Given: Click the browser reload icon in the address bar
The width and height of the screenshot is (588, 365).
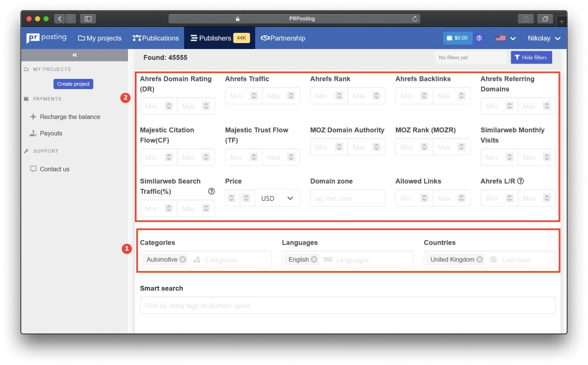Looking at the screenshot, I should pos(414,19).
